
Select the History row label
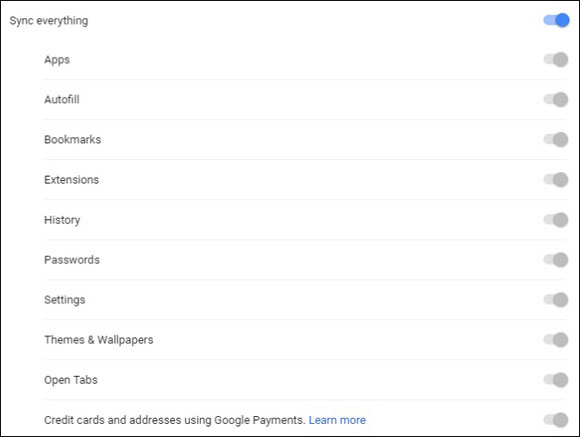(62, 220)
